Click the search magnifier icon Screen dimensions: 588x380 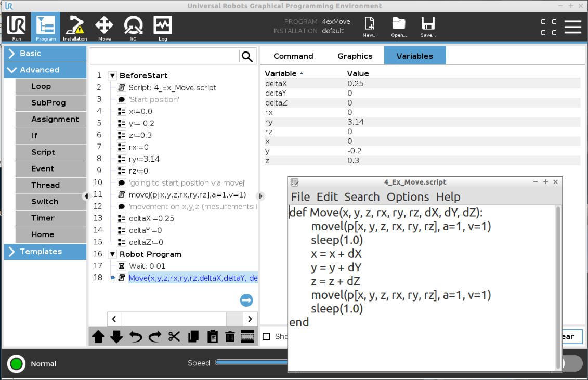point(247,57)
